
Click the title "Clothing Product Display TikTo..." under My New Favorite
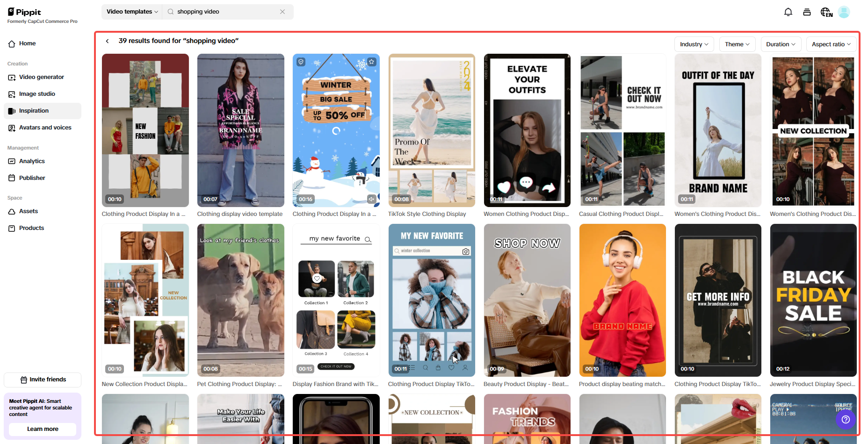click(x=431, y=384)
